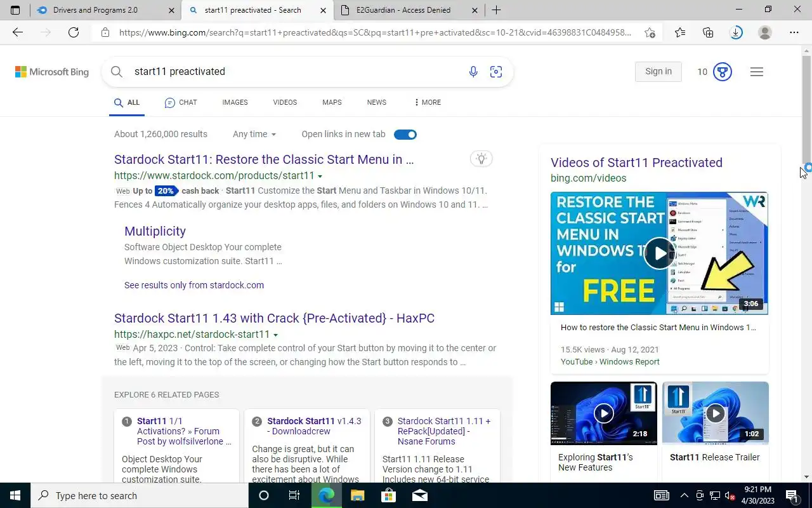Viewport: 812px width, 508px height.
Task: Open visual search camera icon
Action: click(x=496, y=72)
